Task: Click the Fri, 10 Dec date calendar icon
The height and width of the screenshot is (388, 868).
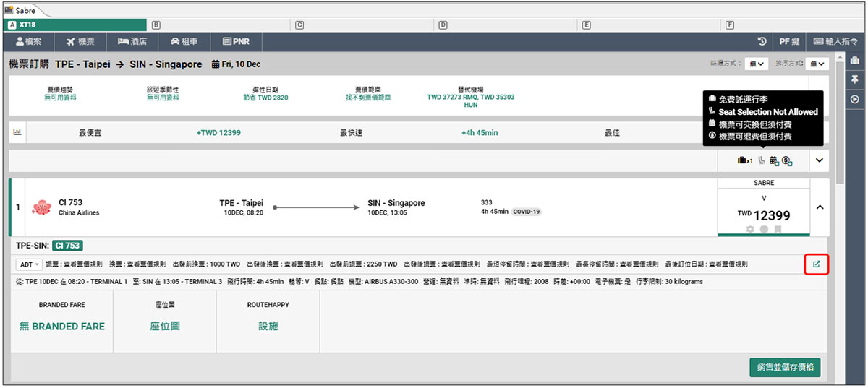Action: pos(215,64)
